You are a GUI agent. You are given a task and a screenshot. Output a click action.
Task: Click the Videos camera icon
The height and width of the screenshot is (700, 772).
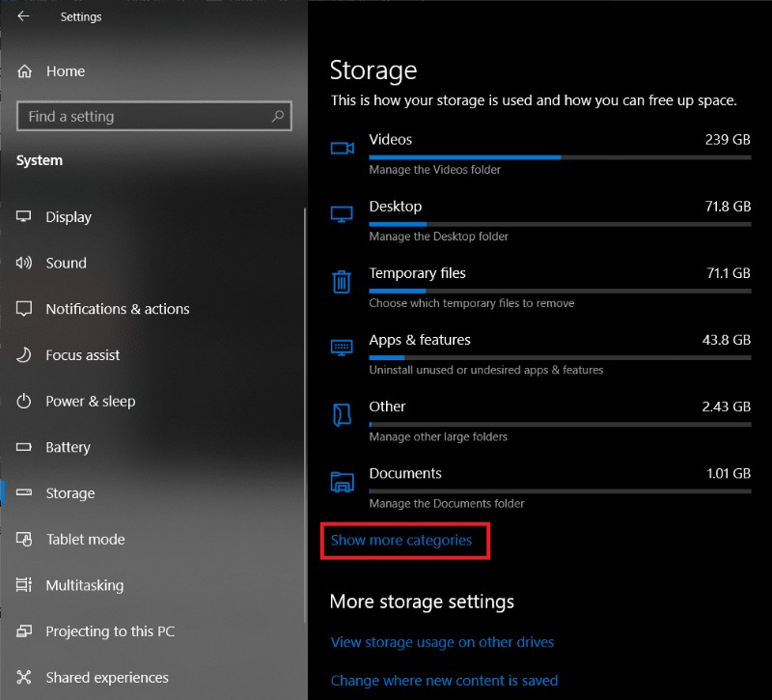343,148
